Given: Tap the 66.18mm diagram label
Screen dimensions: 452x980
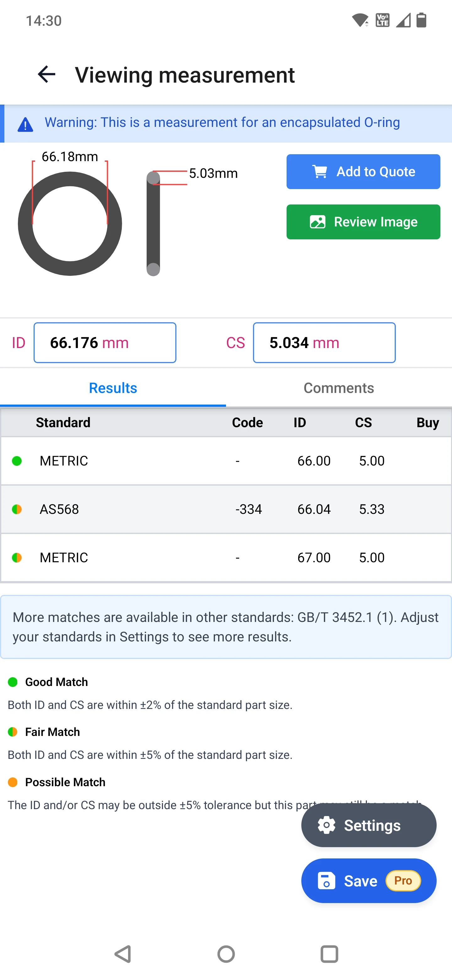Looking at the screenshot, I should tap(70, 156).
